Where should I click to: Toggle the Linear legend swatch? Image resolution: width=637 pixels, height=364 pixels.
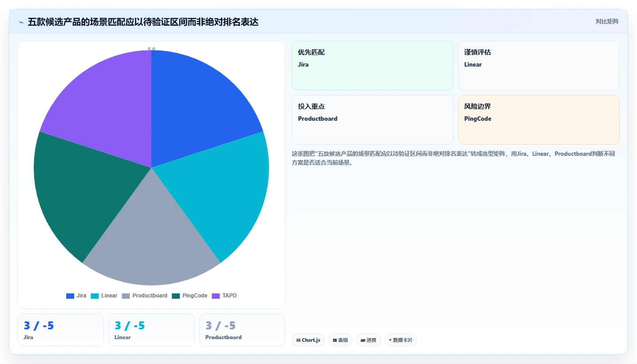coord(95,296)
